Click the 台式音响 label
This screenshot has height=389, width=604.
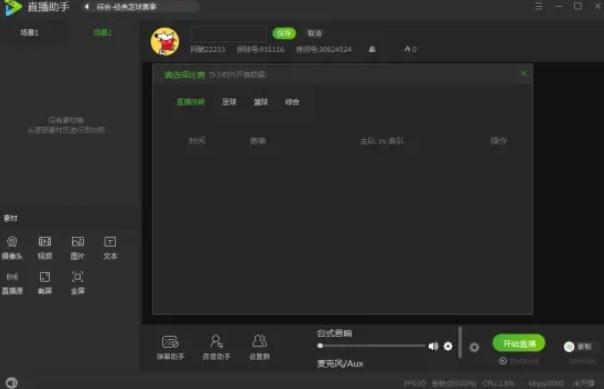[x=334, y=333]
